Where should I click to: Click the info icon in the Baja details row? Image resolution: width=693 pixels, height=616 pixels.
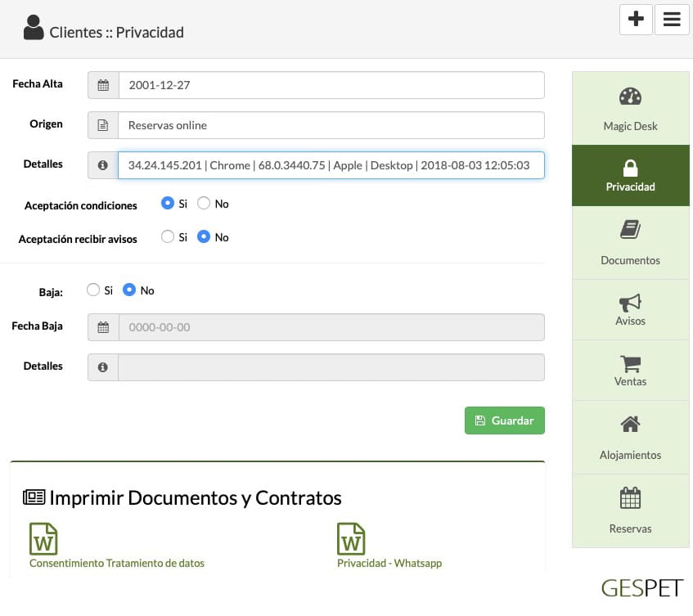click(x=103, y=367)
